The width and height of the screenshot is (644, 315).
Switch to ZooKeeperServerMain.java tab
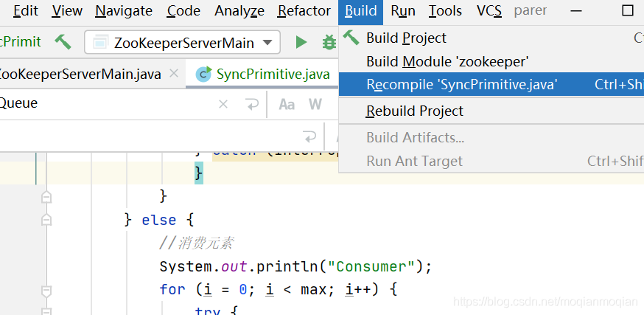point(79,74)
